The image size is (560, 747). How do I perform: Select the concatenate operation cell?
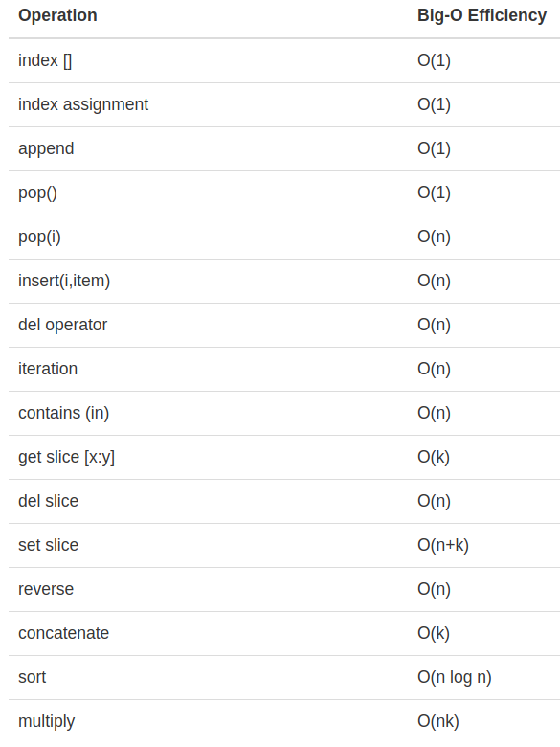click(64, 633)
